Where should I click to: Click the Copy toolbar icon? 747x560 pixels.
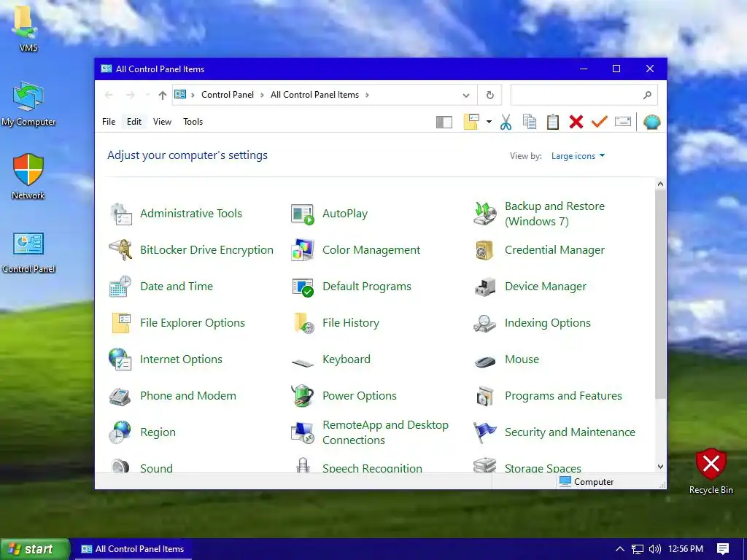(530, 122)
